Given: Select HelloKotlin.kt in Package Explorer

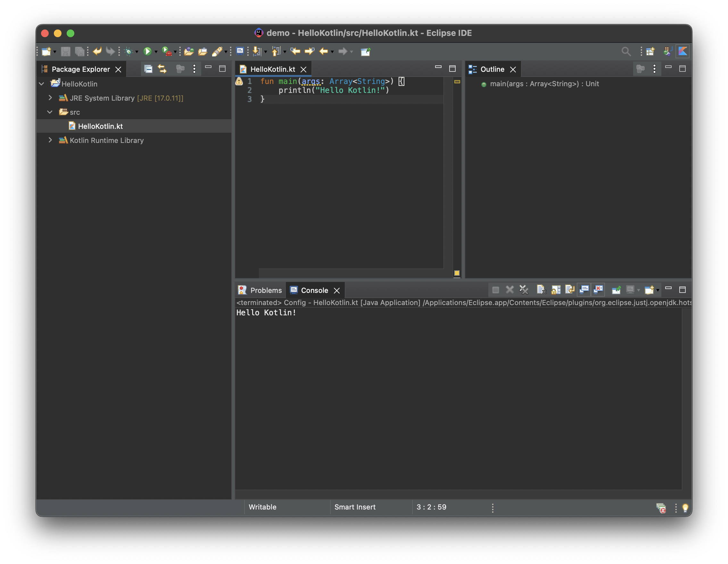Looking at the screenshot, I should click(x=100, y=126).
